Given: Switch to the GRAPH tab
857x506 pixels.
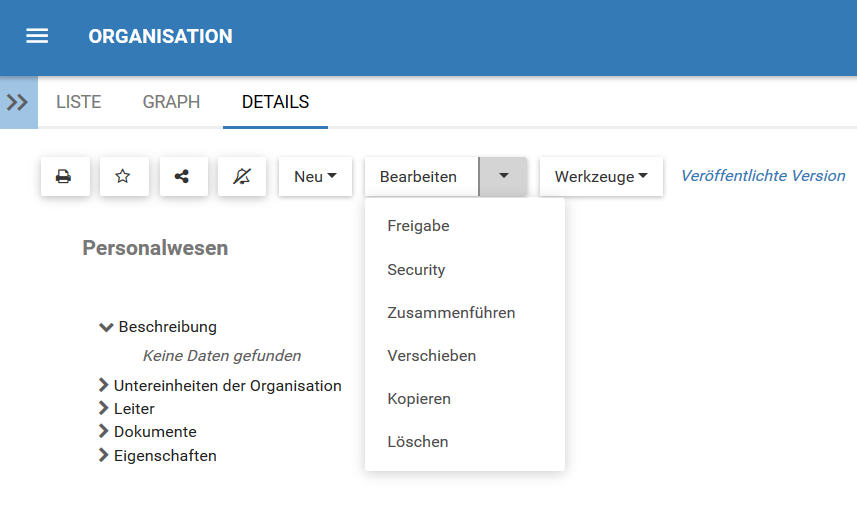Looking at the screenshot, I should pos(171,102).
